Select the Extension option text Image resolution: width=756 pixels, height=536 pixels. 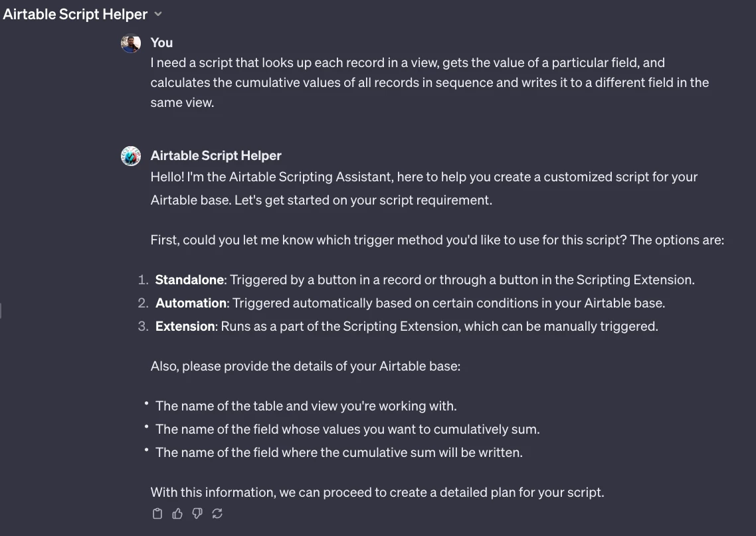(x=185, y=326)
